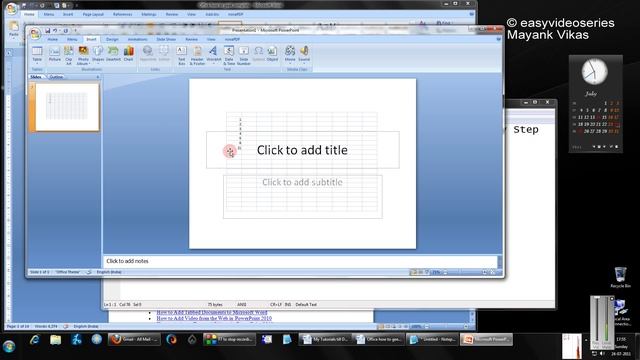Screen dimensions: 640x360
Task: Select slide 1 thumbnail
Action: 67,107
